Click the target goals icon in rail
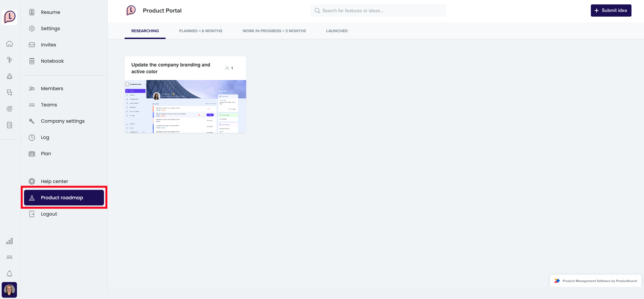Image resolution: width=644 pixels, height=299 pixels. point(9,109)
